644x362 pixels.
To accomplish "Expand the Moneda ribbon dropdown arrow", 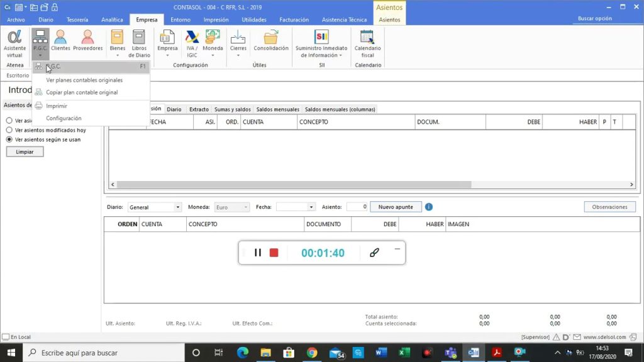I will coord(213,55).
